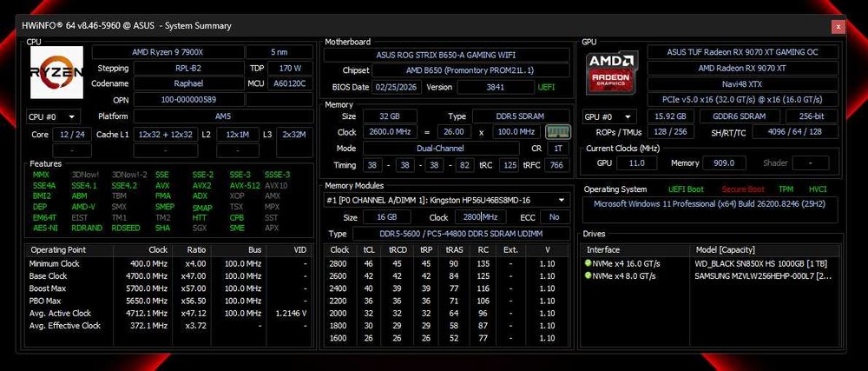Click the 12x1M L2 cache value
This screenshot has width=868, height=371.
238,135
